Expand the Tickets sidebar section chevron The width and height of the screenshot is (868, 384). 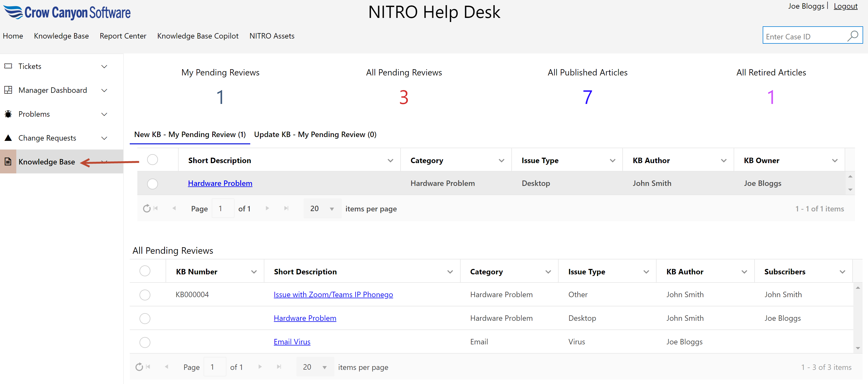[x=104, y=66]
